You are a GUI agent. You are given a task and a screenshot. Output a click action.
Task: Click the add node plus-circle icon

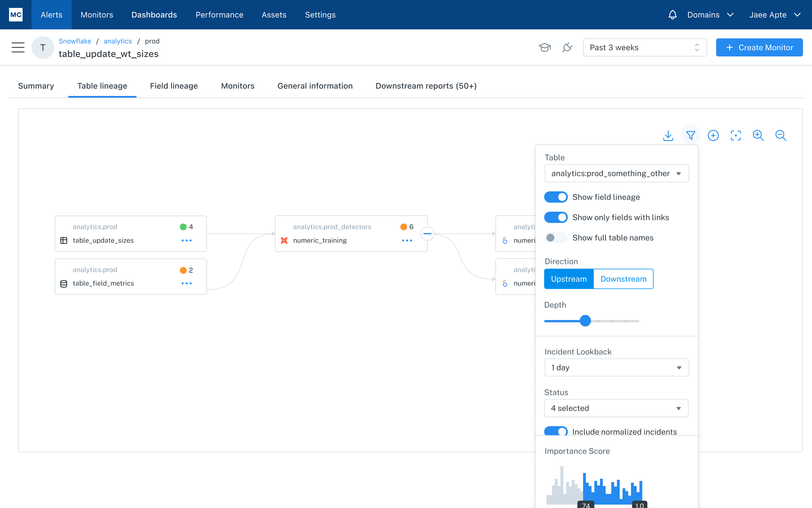click(x=713, y=135)
